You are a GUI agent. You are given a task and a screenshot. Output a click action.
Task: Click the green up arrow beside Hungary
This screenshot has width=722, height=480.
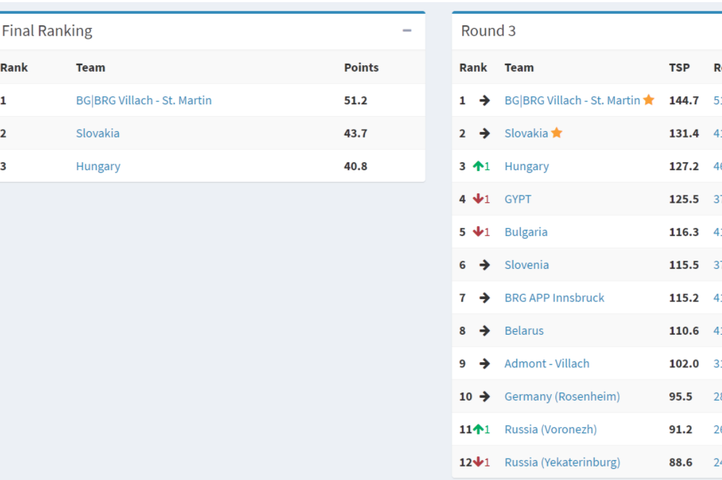click(x=479, y=166)
